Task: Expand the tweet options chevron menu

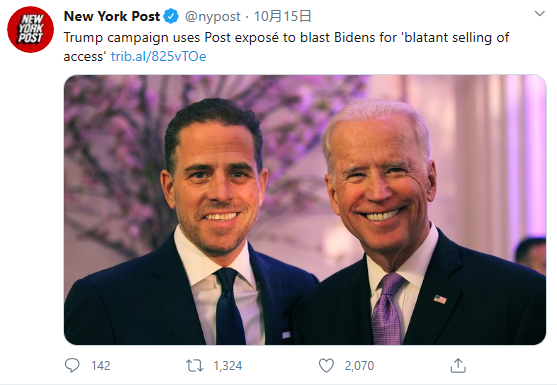Action: pos(540,14)
